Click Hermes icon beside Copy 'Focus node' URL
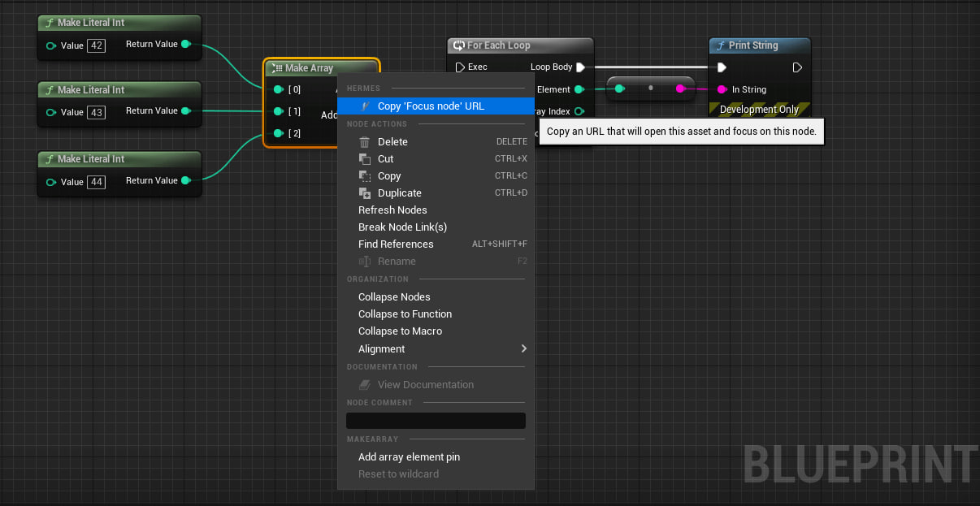Viewport: 980px width, 506px height. pyautogui.click(x=366, y=106)
